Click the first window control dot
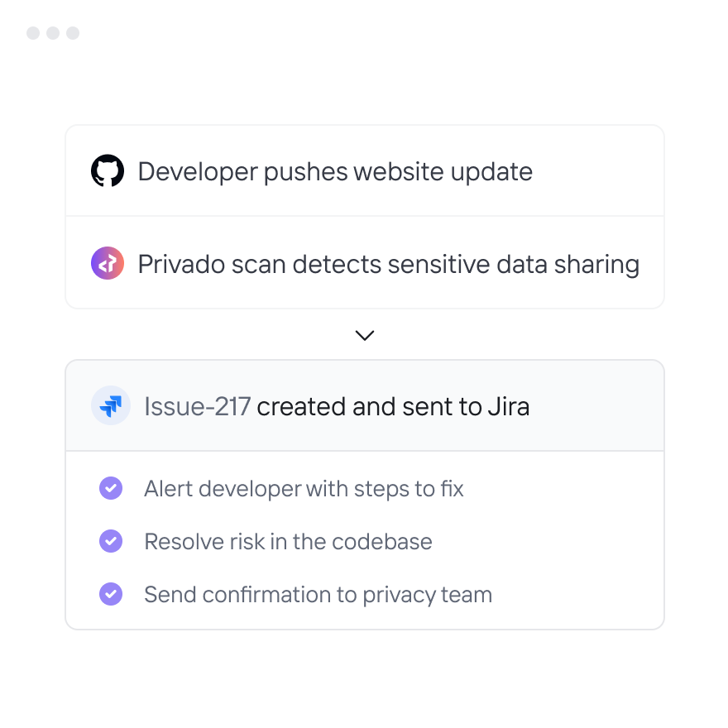The width and height of the screenshot is (728, 728). pyautogui.click(x=33, y=33)
